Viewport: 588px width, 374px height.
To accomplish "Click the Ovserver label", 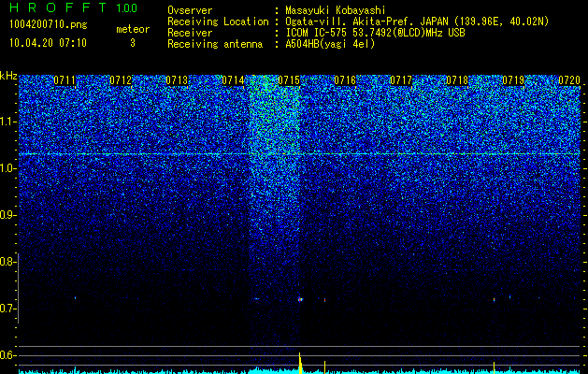I will tap(190, 11).
